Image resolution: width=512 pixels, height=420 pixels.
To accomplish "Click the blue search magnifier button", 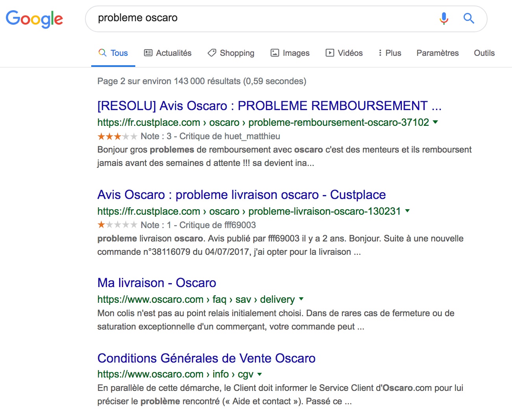I will [x=469, y=18].
